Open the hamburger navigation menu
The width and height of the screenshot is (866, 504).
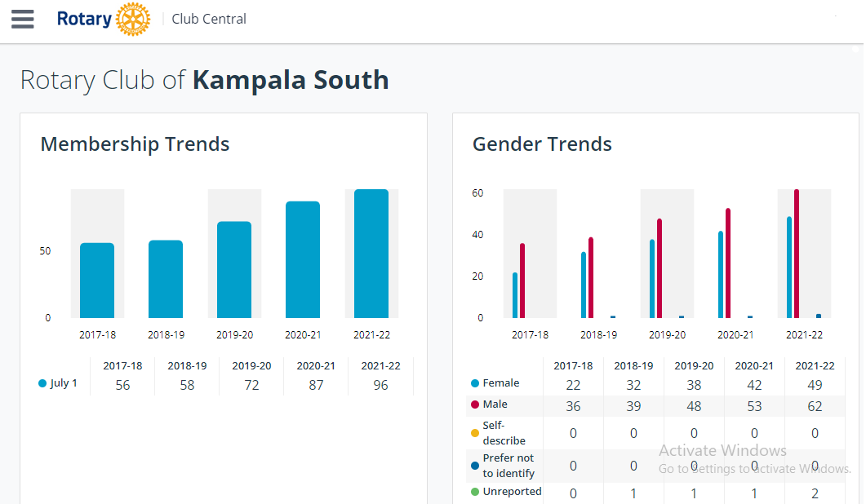pyautogui.click(x=23, y=19)
